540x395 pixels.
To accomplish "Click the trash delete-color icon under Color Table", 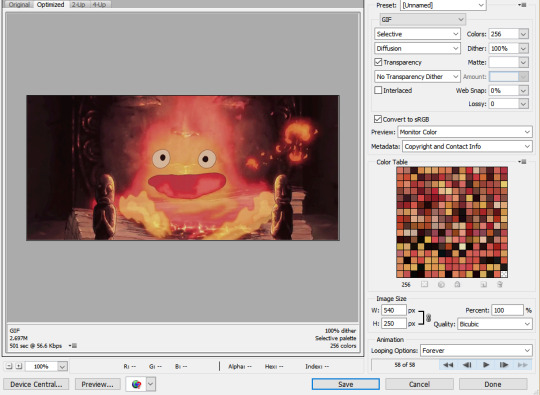I will coord(500,284).
